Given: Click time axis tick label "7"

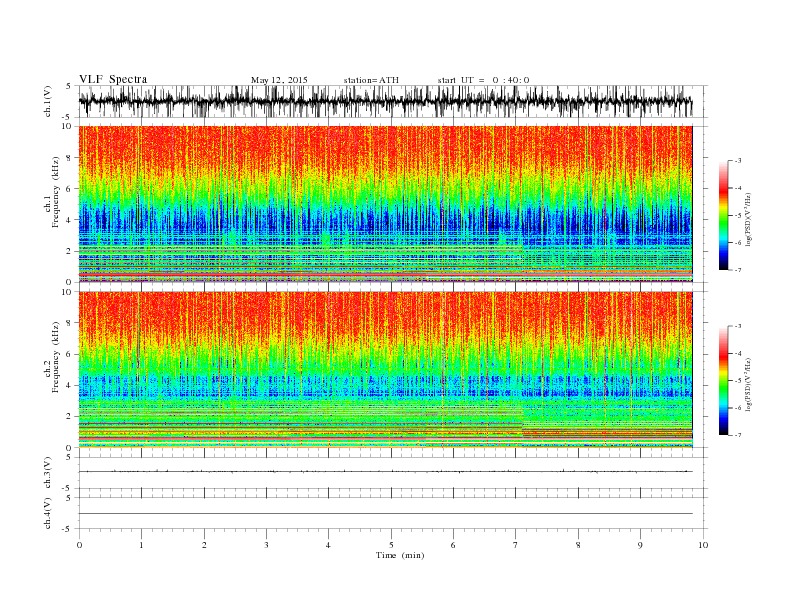Looking at the screenshot, I should point(516,545).
